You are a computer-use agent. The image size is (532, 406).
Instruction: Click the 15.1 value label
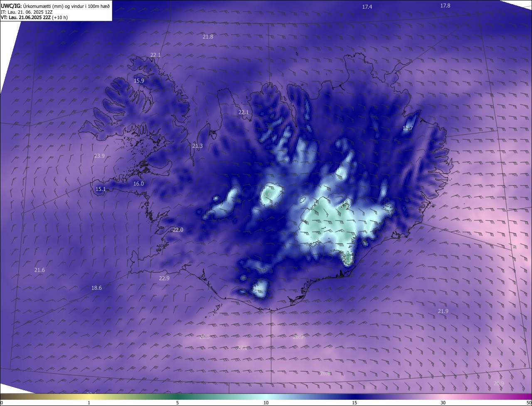101,189
